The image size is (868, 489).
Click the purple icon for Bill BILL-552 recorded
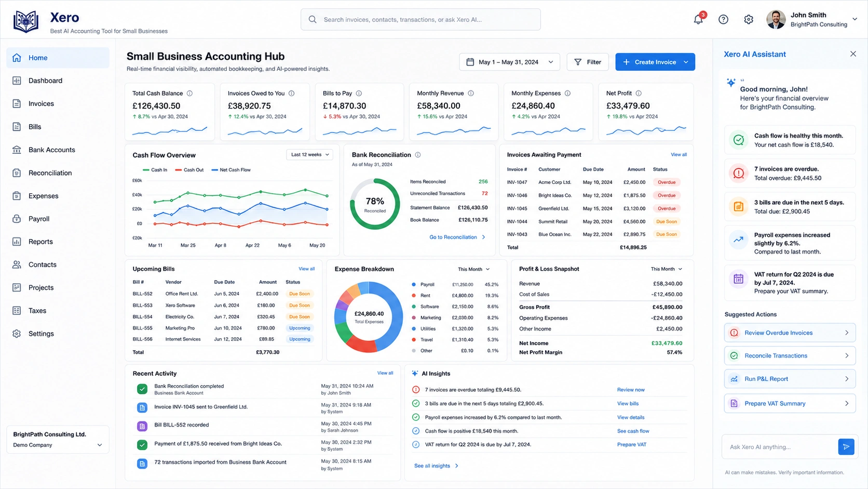pyautogui.click(x=142, y=426)
